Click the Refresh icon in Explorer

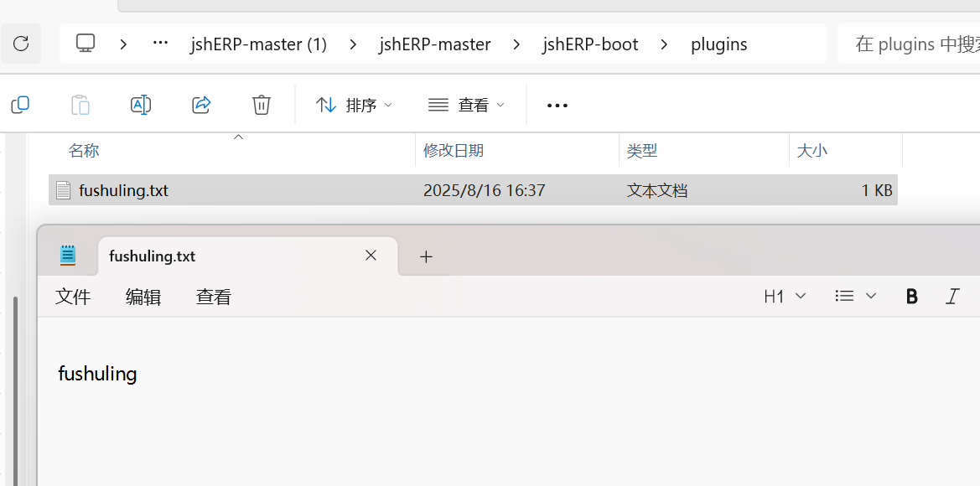click(x=21, y=44)
